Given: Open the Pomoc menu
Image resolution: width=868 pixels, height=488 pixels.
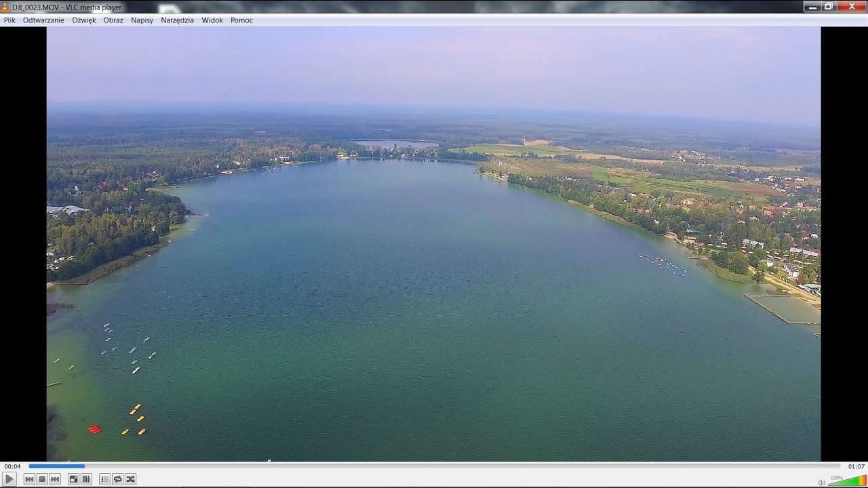Looking at the screenshot, I should pos(241,20).
